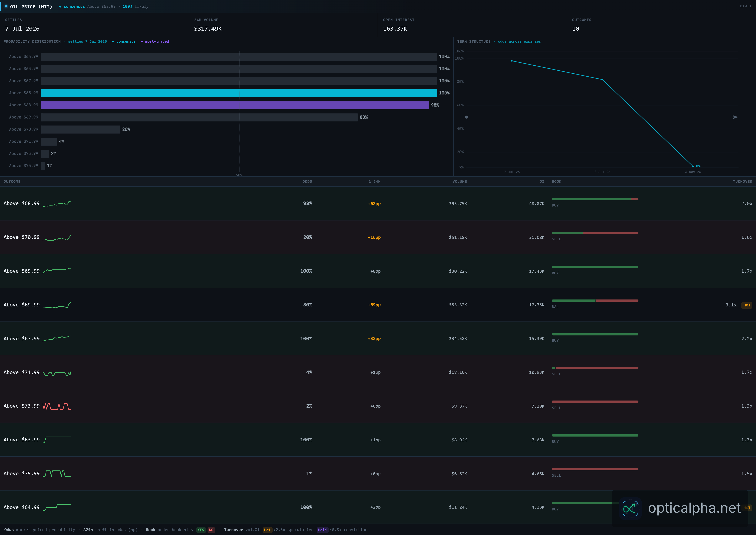Click the Above $70.99 sparkline chart
Viewport: 756px width, 535px height.
57,237
